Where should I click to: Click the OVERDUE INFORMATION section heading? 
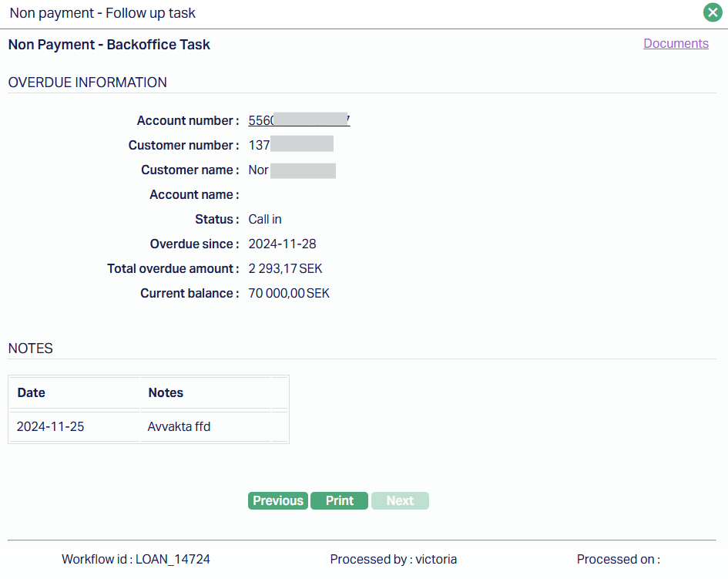(x=87, y=82)
